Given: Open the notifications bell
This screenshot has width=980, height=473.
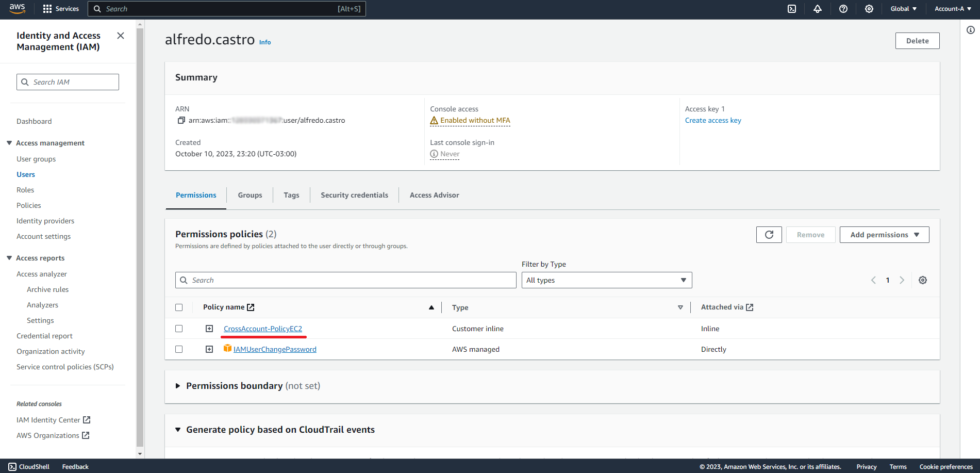Looking at the screenshot, I should point(818,9).
